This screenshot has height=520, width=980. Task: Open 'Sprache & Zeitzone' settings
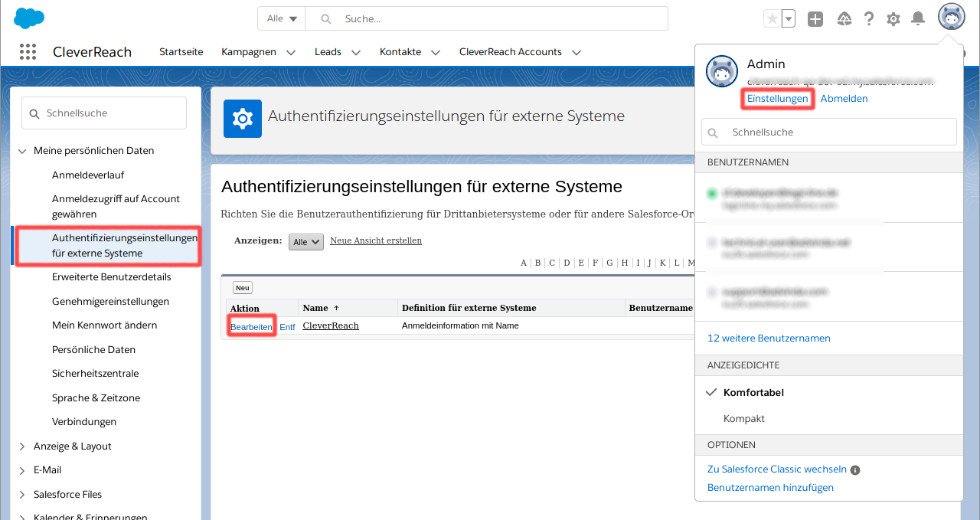(x=96, y=398)
